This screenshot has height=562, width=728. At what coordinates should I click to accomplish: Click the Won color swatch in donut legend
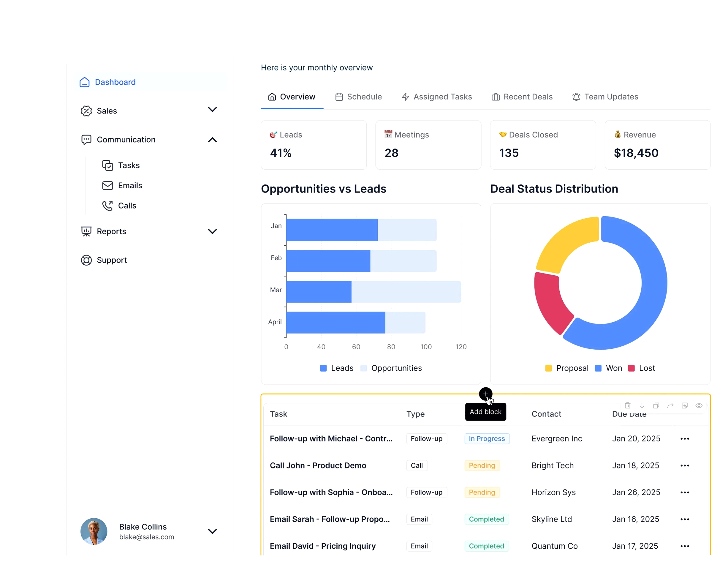click(x=598, y=368)
